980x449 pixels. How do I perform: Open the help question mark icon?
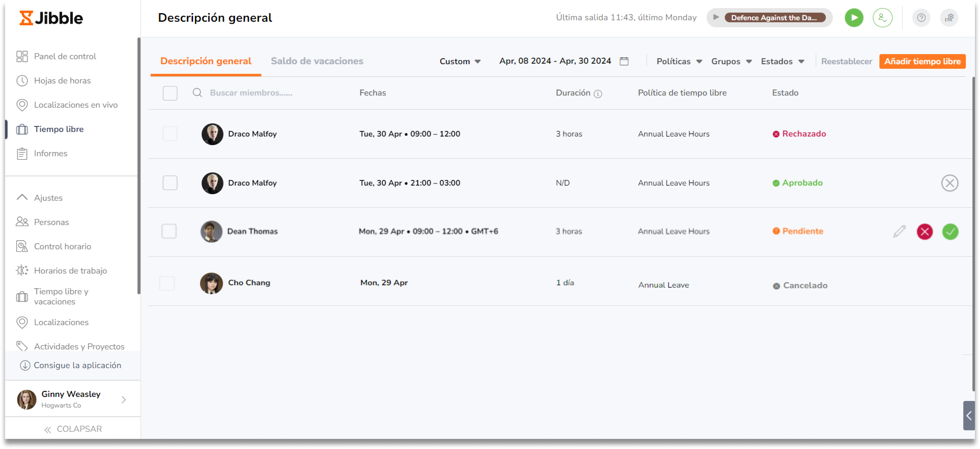921,17
